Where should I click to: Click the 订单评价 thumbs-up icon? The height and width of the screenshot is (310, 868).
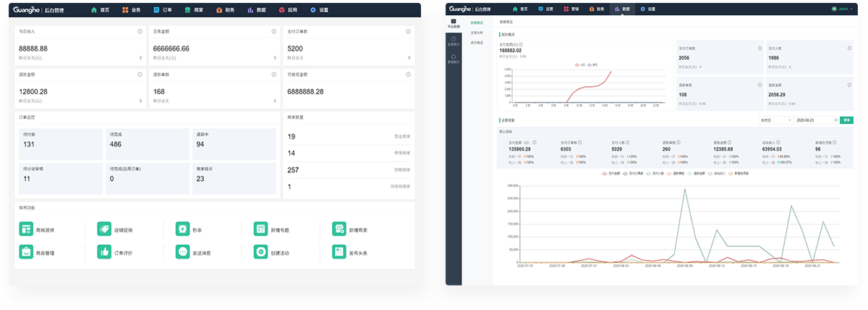(x=104, y=252)
